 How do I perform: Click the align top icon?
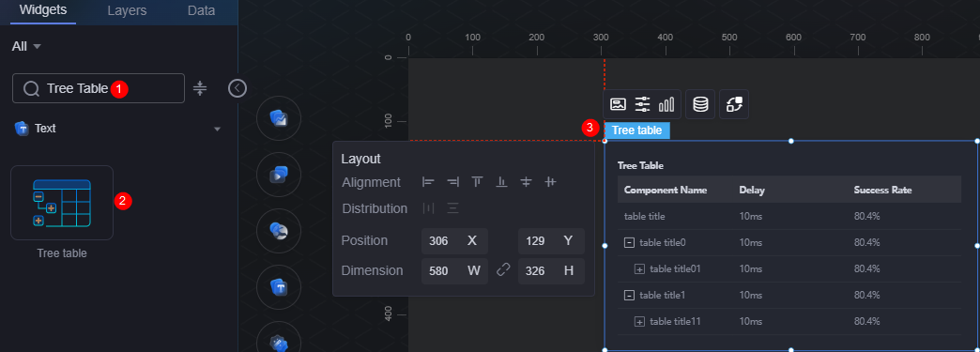click(478, 182)
